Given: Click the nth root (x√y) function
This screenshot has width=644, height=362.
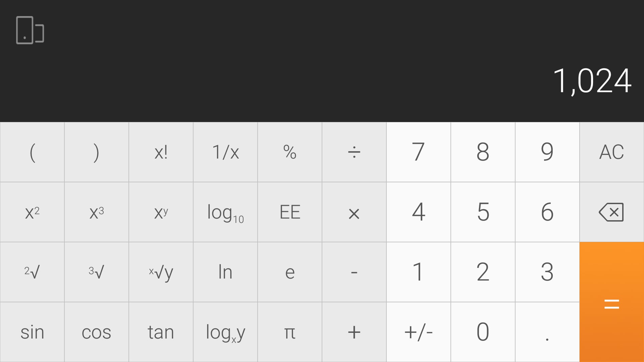Looking at the screenshot, I should [x=161, y=271].
